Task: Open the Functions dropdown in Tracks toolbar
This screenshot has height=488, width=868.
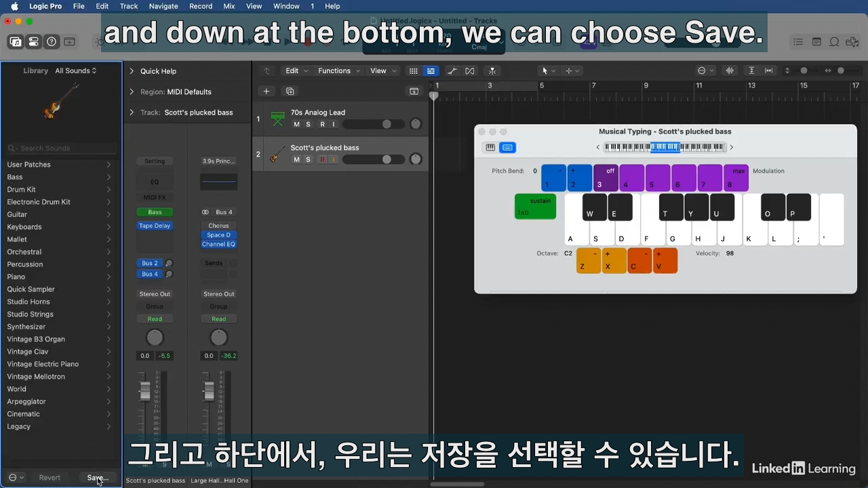Action: (338, 70)
